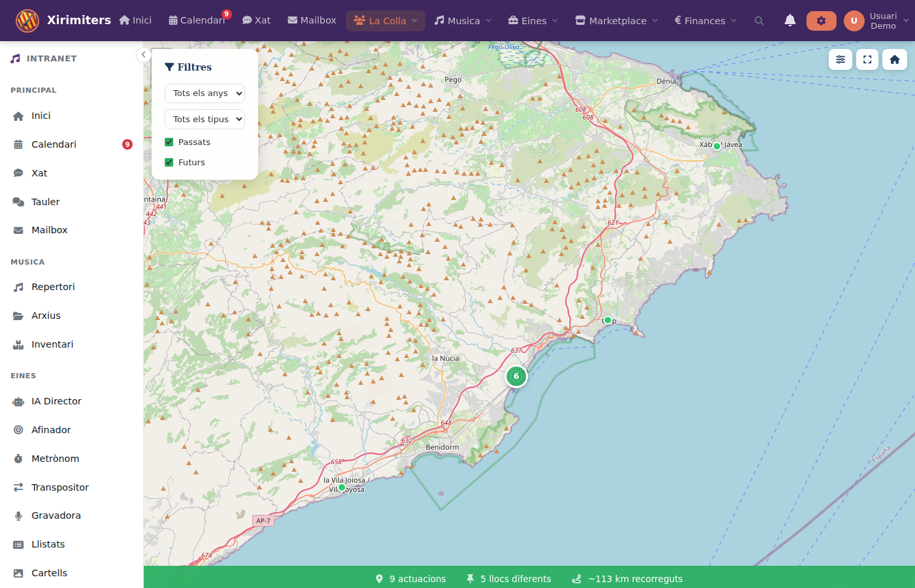Enter fullscreen map view
Viewport: 915px width, 588px height.
coord(867,59)
